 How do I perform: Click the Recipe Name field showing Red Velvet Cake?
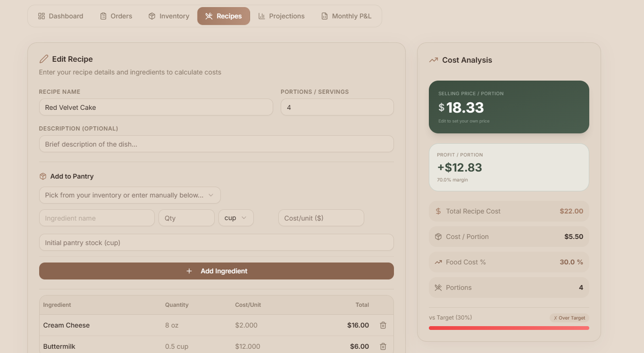pyautogui.click(x=156, y=107)
